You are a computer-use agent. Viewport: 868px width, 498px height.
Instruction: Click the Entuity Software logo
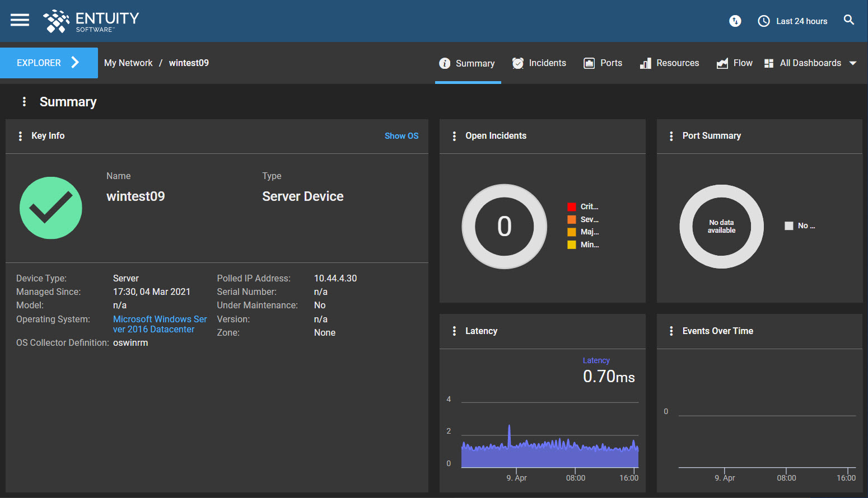[x=91, y=21]
